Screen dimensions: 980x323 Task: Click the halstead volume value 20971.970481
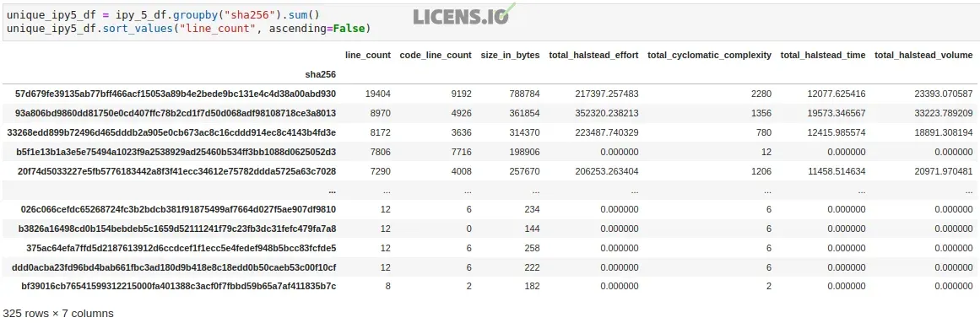pos(944,171)
